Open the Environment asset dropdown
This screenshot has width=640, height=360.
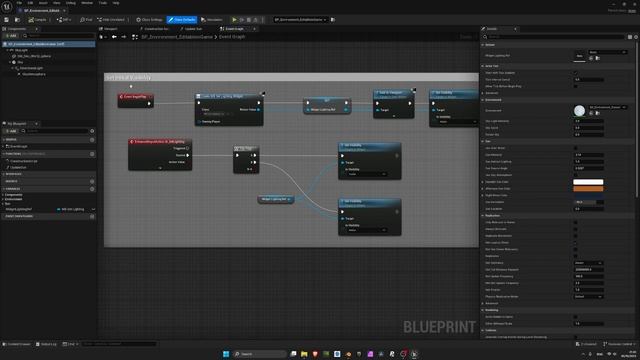[x=608, y=107]
